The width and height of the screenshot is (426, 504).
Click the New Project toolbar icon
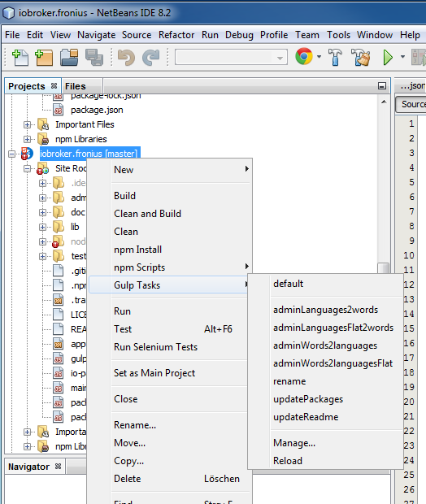(x=44, y=58)
